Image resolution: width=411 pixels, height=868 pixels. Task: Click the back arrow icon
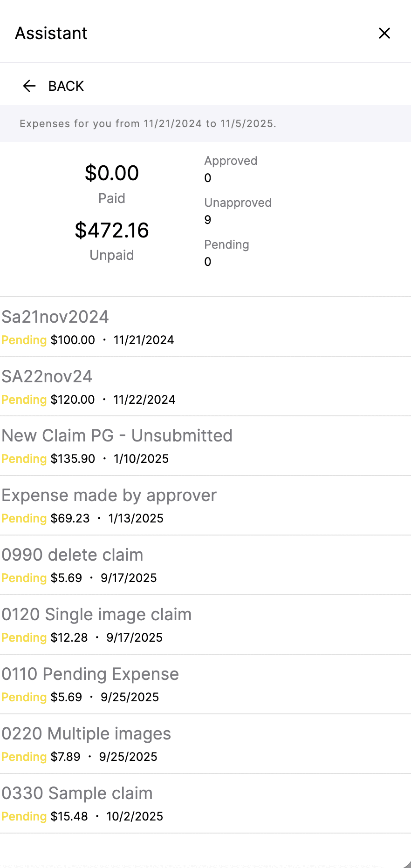click(29, 86)
